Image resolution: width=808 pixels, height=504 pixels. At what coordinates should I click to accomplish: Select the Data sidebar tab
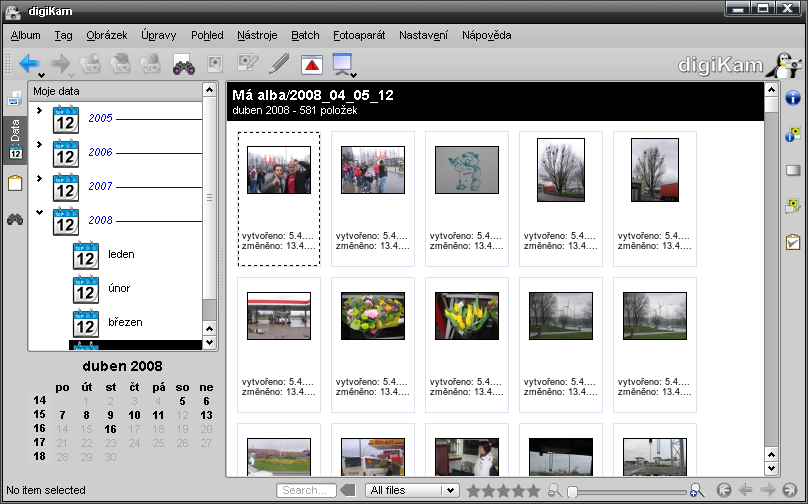coord(14,139)
